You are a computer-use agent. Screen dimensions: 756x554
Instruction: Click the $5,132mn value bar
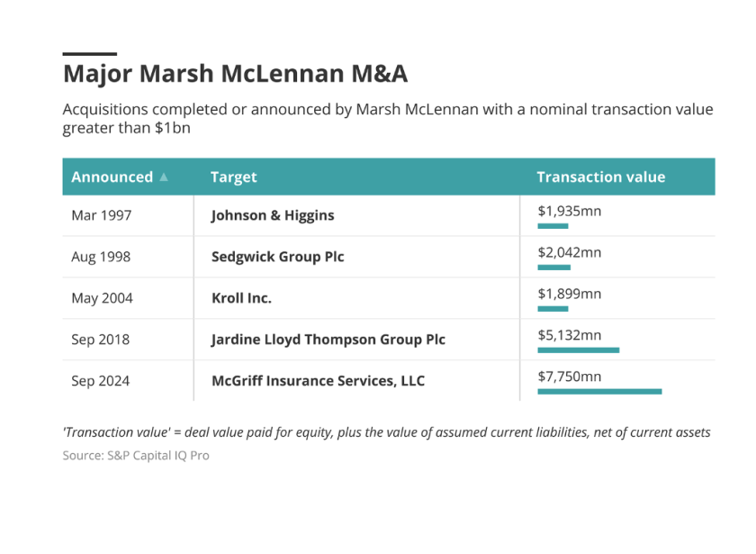click(x=578, y=350)
